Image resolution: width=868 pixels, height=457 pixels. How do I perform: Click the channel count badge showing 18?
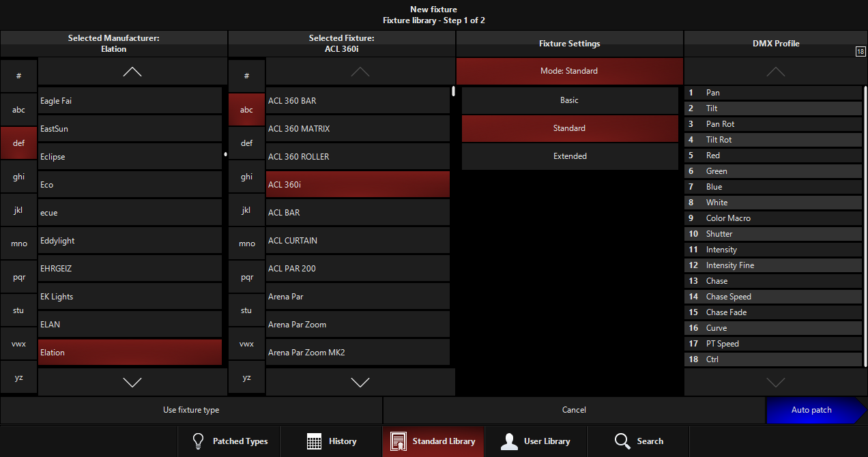click(x=860, y=51)
